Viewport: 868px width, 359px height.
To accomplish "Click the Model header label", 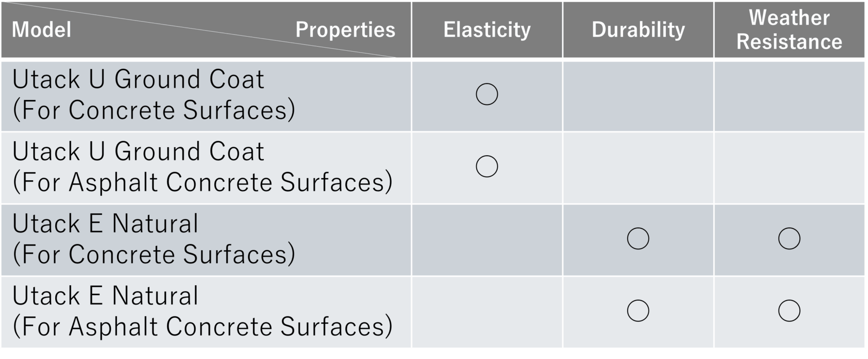I will tap(42, 30).
